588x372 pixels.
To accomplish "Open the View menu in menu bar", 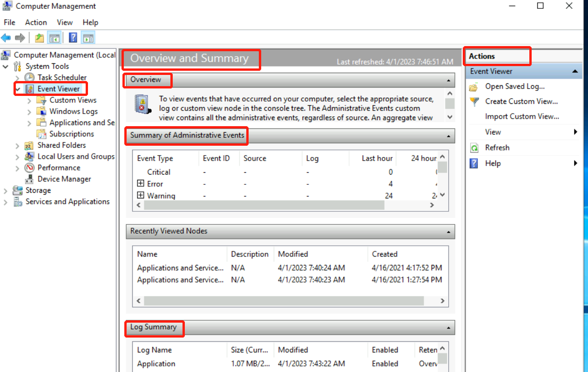I will [65, 22].
